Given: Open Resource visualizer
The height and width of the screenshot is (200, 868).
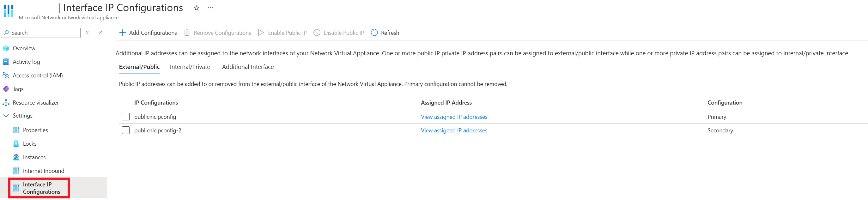Looking at the screenshot, I should click(x=36, y=102).
